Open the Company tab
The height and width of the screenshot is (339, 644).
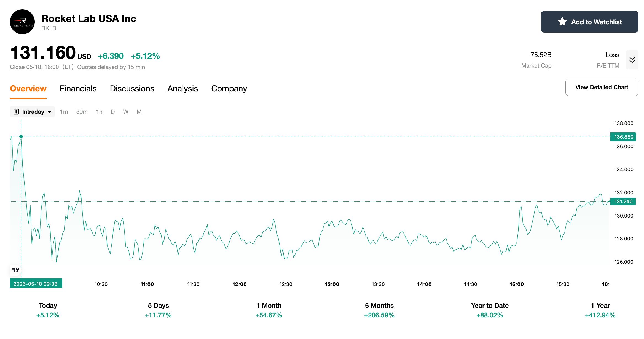pos(229,89)
